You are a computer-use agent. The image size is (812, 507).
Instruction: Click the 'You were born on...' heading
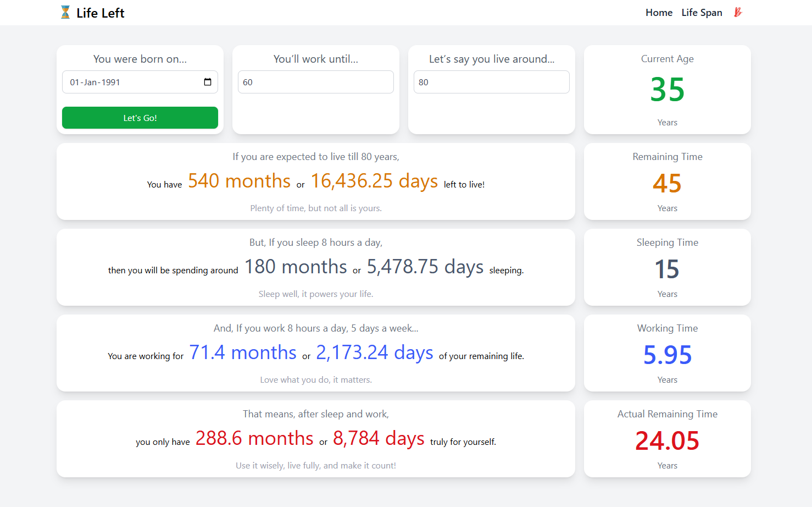[140, 59]
